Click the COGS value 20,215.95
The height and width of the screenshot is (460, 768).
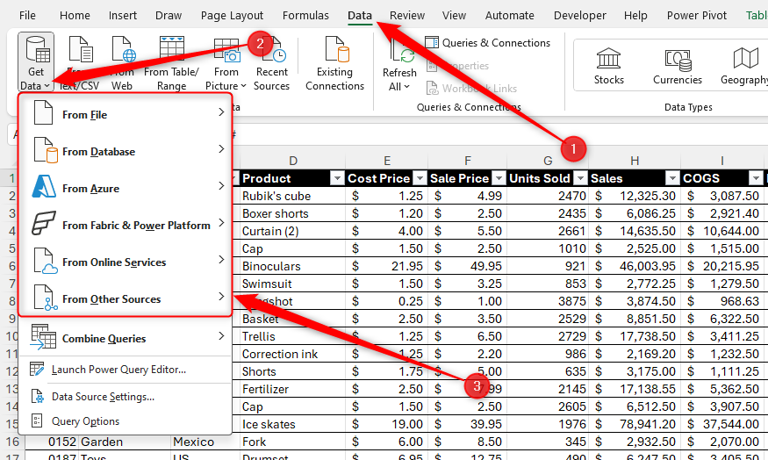(x=722, y=266)
